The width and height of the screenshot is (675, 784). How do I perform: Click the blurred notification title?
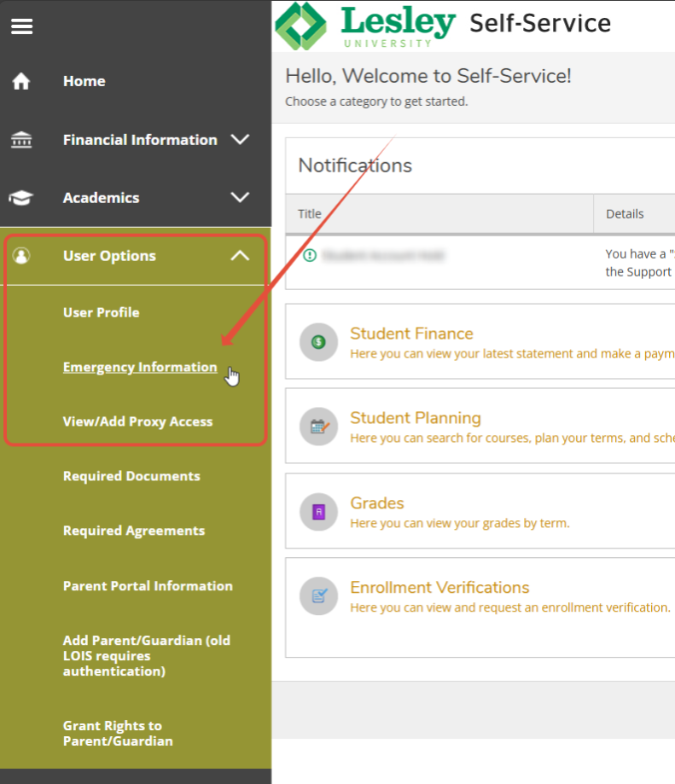(x=383, y=255)
